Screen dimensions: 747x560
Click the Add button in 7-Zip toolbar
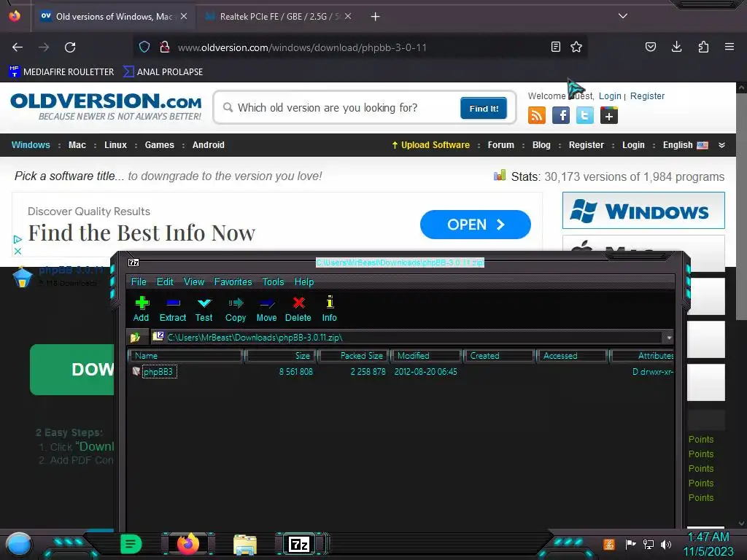tap(141, 309)
